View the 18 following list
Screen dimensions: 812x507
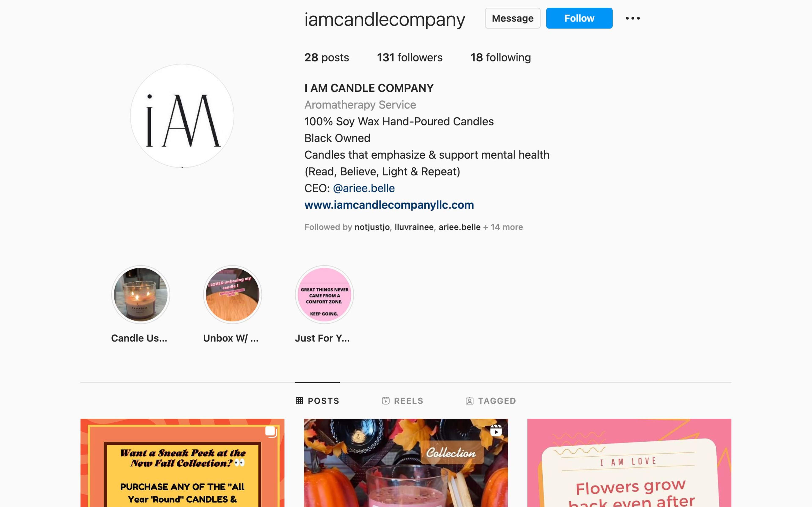(x=501, y=57)
